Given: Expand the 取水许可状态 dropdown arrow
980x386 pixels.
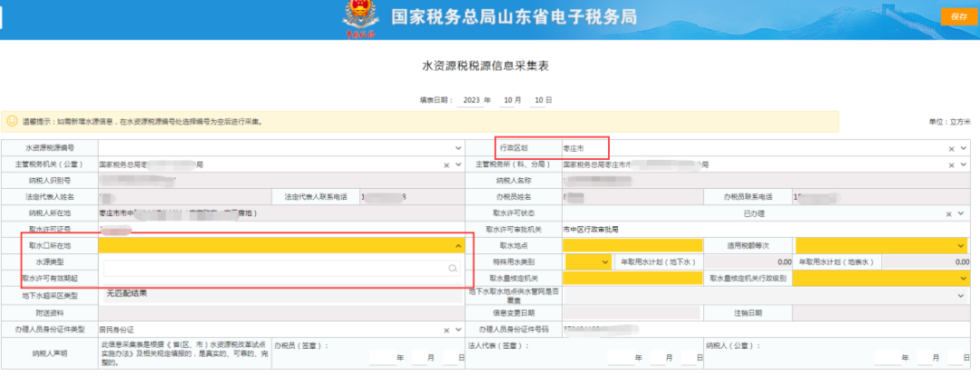Looking at the screenshot, I should point(961,213).
